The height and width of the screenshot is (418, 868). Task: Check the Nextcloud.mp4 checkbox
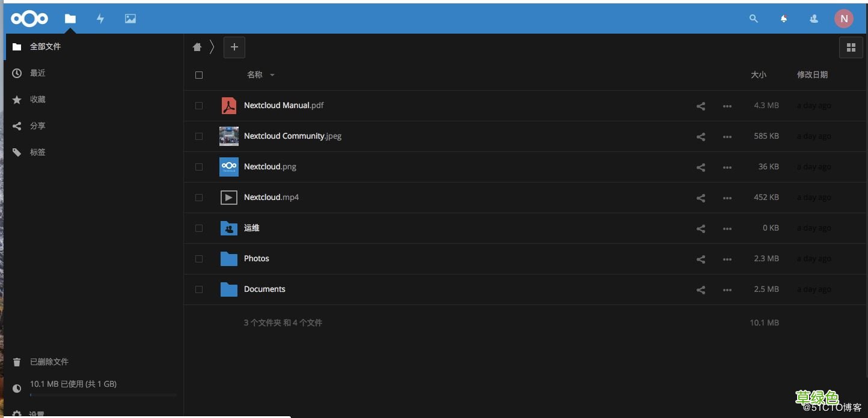pos(199,198)
